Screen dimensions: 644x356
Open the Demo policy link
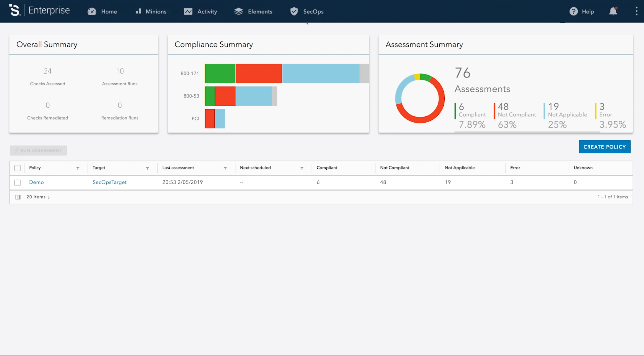coord(36,182)
